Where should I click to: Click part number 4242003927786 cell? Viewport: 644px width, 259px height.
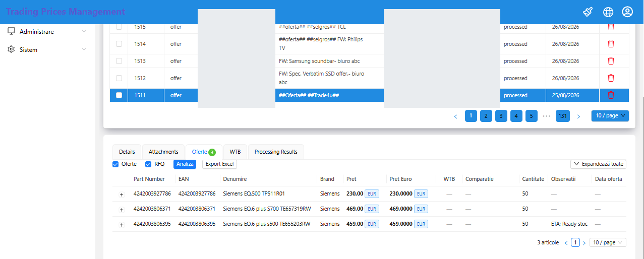(152, 194)
